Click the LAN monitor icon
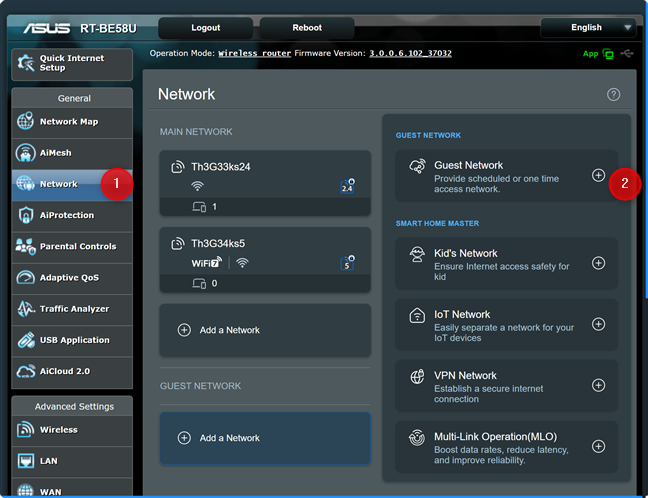Image resolution: width=648 pixels, height=498 pixels. [26, 460]
